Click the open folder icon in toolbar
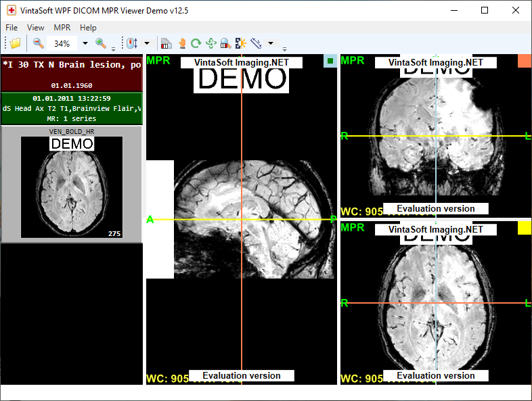Screen dimensions: 532x401 pos(15,43)
